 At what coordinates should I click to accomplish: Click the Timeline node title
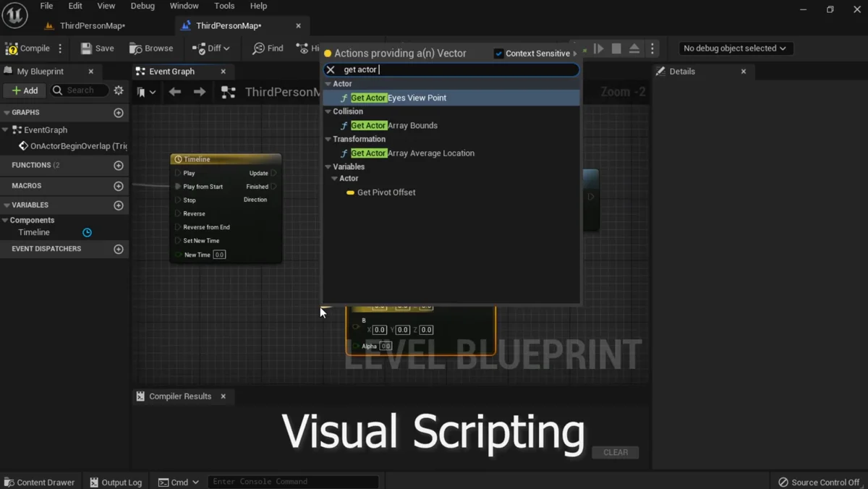coord(197,159)
